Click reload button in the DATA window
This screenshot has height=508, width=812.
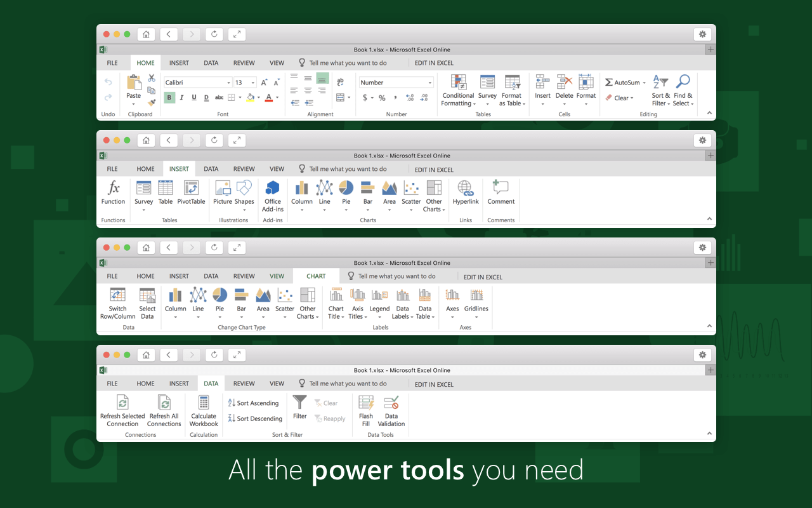[214, 355]
